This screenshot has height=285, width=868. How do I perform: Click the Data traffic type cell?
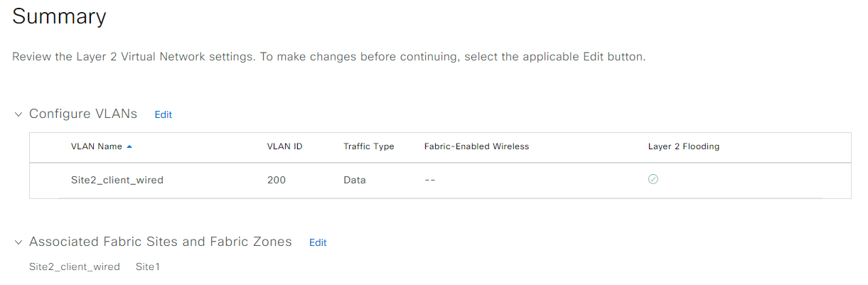(x=355, y=180)
